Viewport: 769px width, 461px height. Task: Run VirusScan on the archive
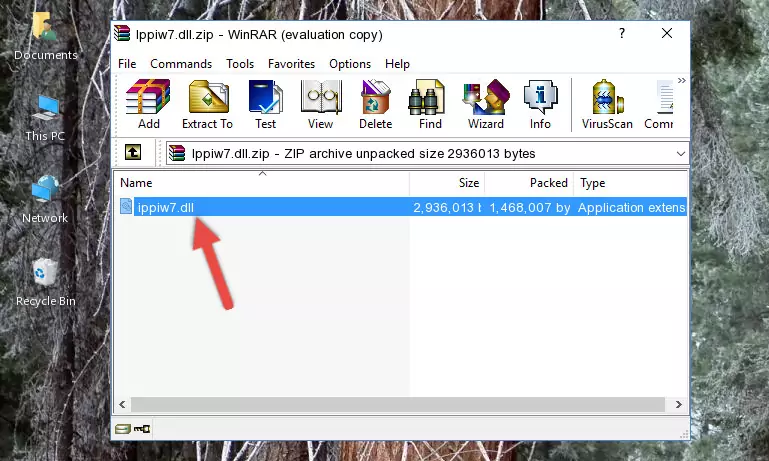[x=607, y=104]
